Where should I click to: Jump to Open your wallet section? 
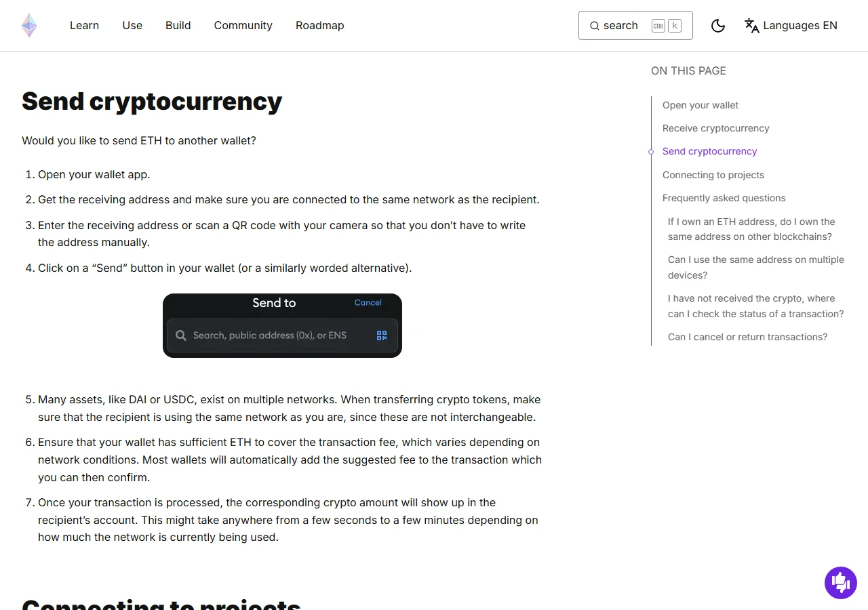coord(701,105)
